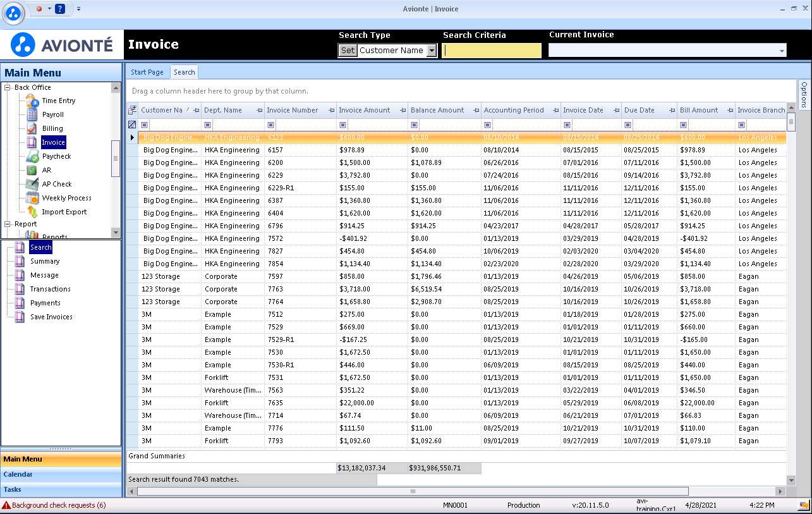Open the Calendar navigation pane
The image size is (812, 514).
tap(61, 475)
